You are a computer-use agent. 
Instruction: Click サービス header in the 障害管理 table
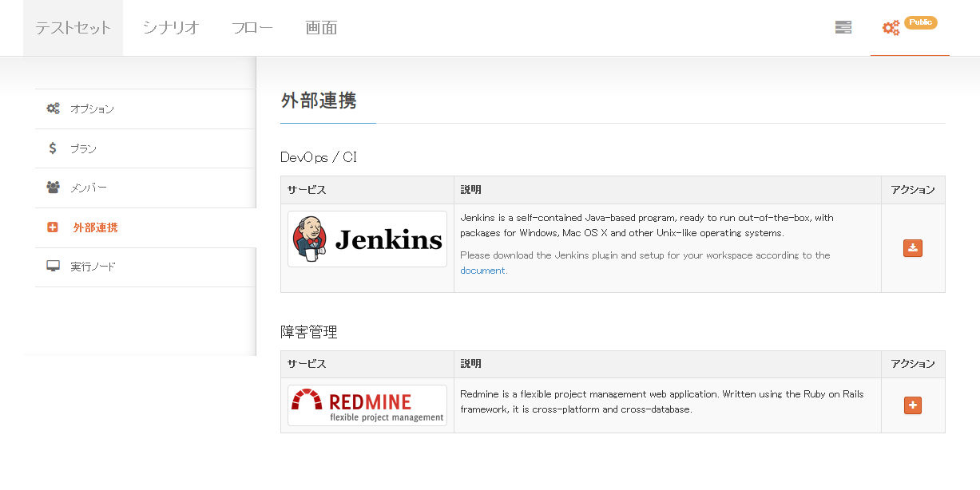(307, 364)
